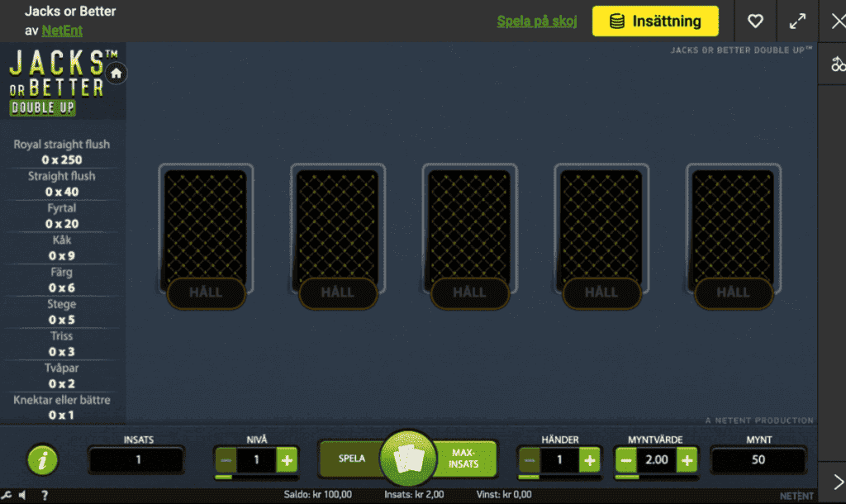Screen dimensions: 846x504
Task: Enter fullscreen with the expand arrows icon
Action: click(x=797, y=21)
